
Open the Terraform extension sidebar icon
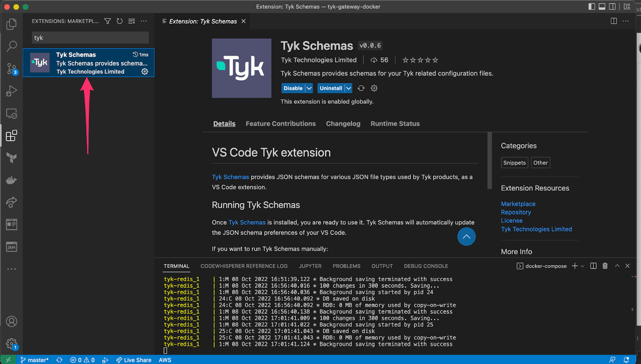point(11,157)
